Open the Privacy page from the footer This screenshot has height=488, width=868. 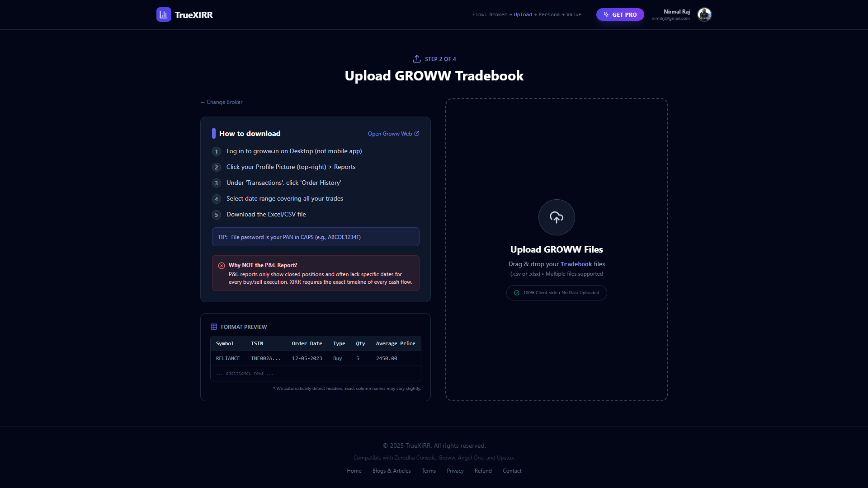point(455,470)
